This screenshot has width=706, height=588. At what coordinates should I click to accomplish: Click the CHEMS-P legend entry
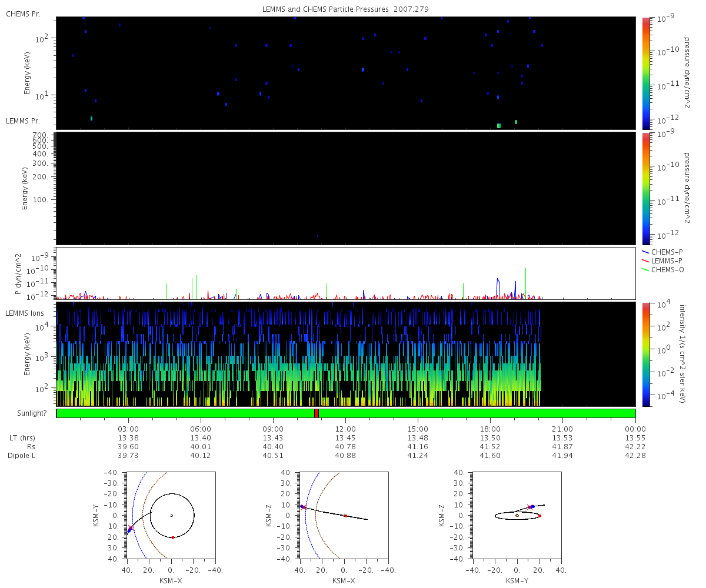[662, 252]
